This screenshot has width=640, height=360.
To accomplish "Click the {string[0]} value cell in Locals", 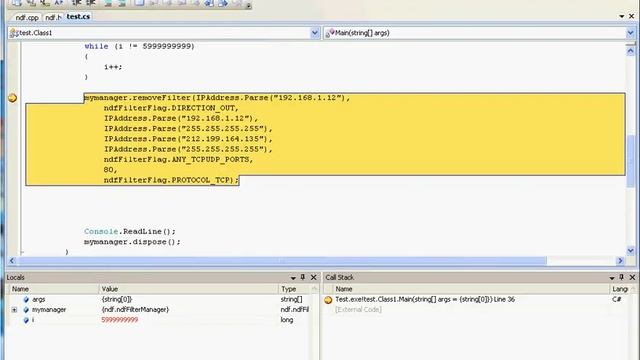I will tap(117, 300).
